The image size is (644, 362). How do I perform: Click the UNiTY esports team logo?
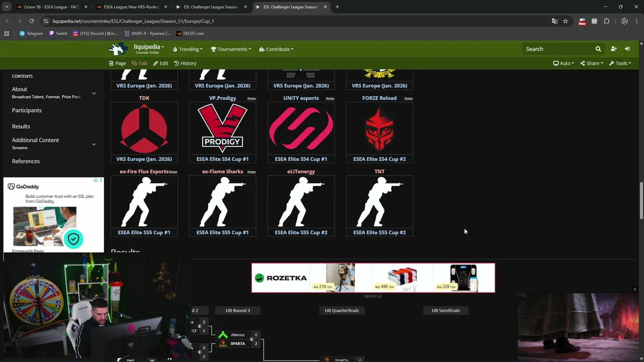[301, 129]
